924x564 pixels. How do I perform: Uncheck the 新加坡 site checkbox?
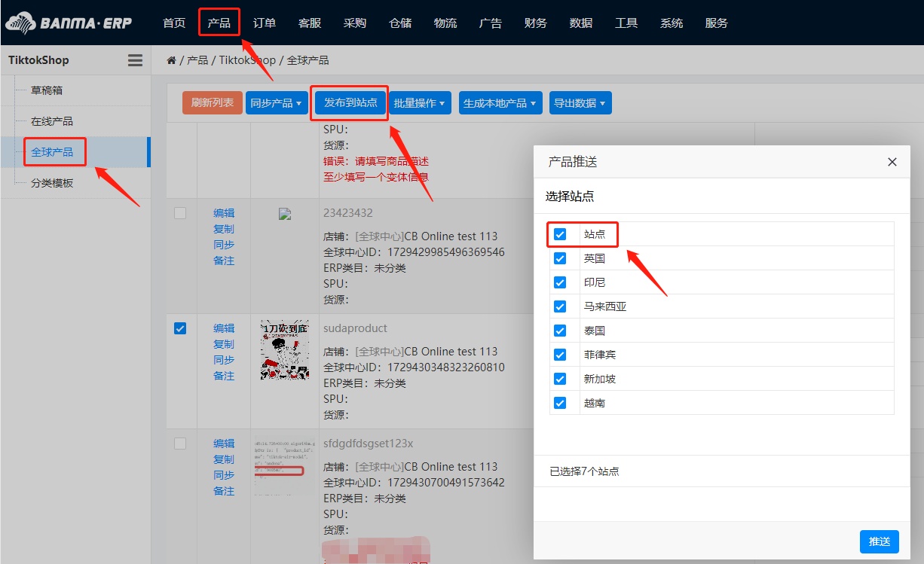click(x=560, y=379)
